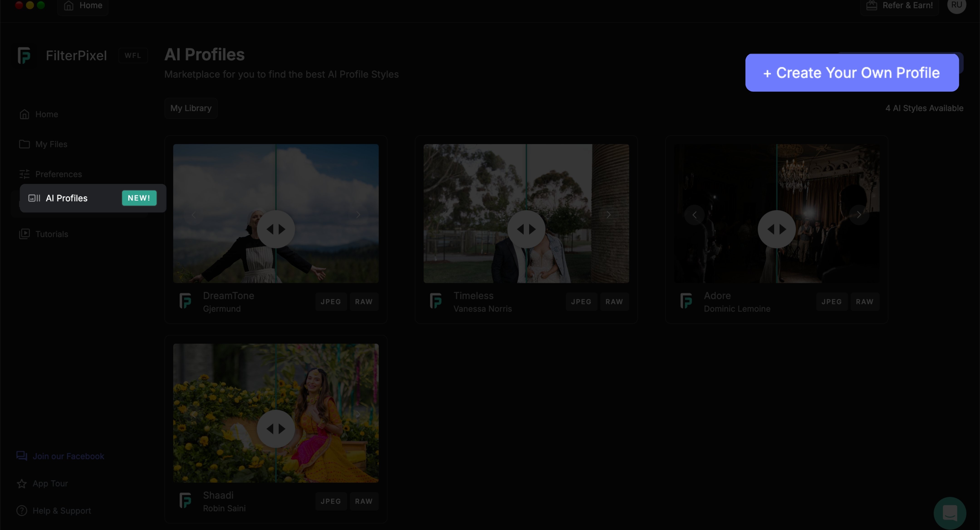The image size is (980, 530).
Task: Click the chat support bubble icon
Action: (x=950, y=513)
